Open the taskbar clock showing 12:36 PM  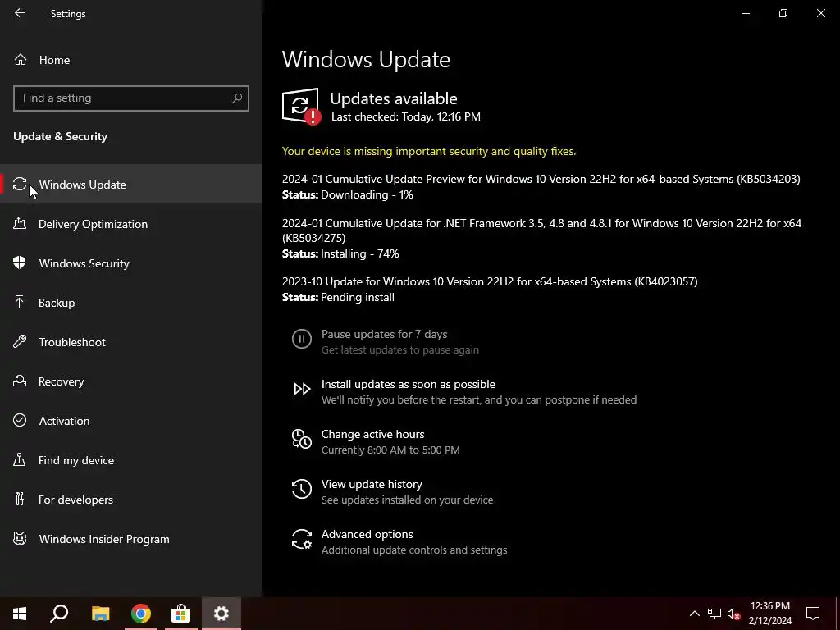tap(769, 614)
